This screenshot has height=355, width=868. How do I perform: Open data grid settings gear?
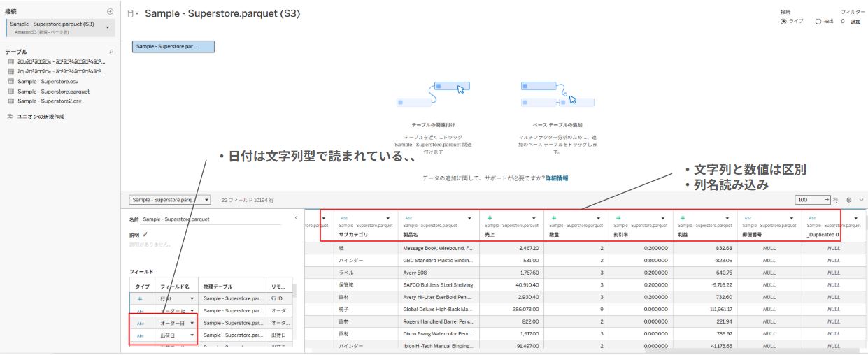point(848,200)
